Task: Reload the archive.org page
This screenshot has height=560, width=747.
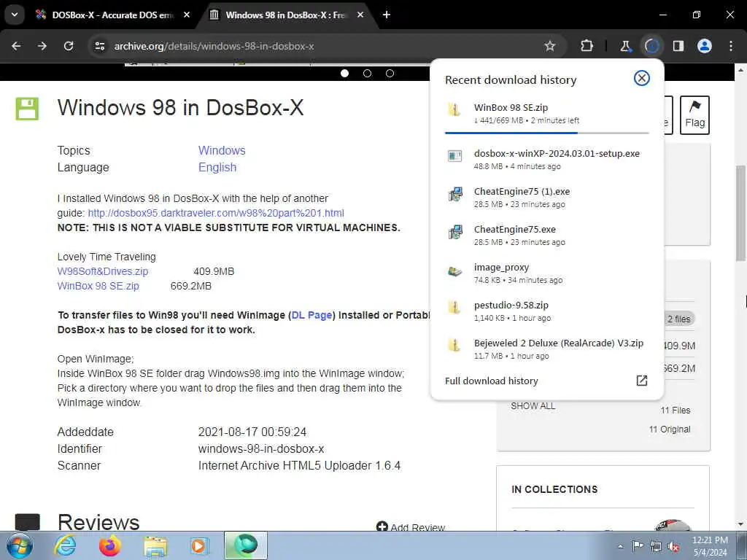Action: (69, 46)
